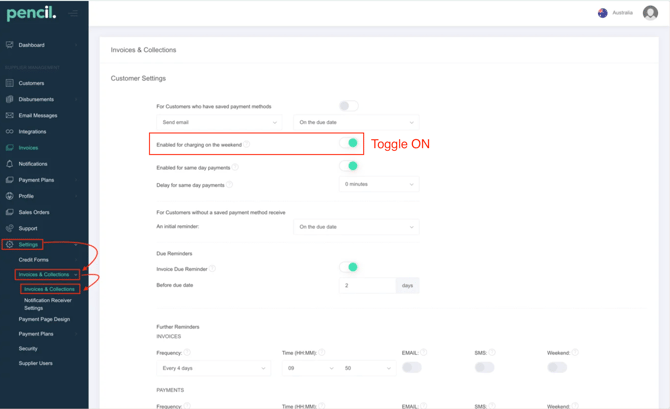Select Supplier Users in settings submenu
Screen dimensions: 670x409
point(35,363)
